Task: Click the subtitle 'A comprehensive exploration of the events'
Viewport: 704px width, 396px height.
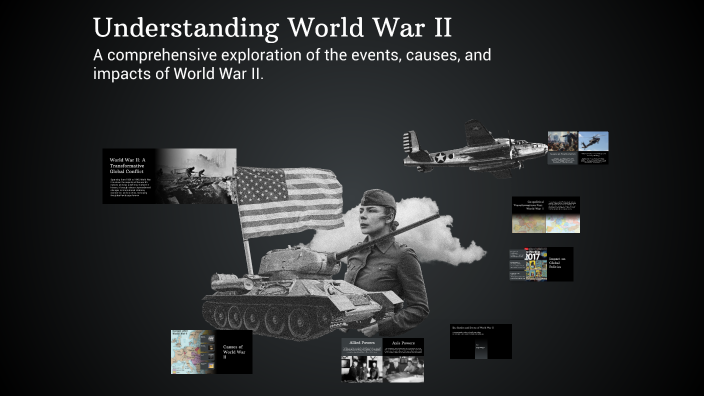Action: (x=292, y=64)
